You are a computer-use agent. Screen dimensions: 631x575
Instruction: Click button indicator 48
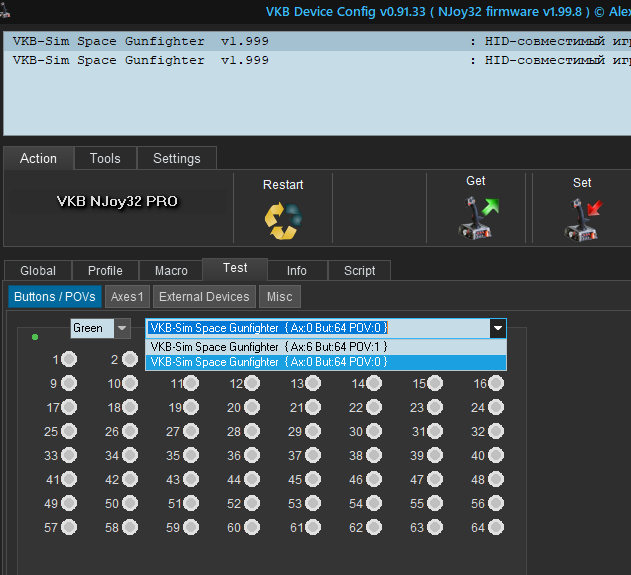pos(496,479)
